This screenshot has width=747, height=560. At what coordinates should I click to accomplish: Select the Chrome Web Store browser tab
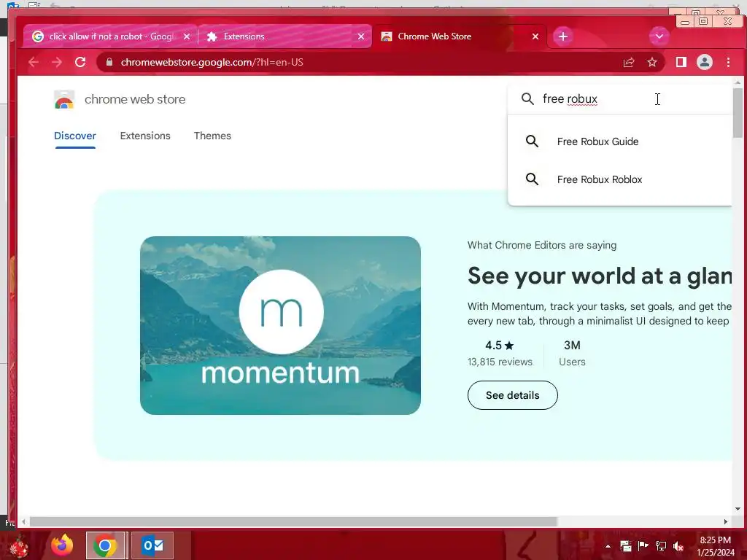pyautogui.click(x=460, y=36)
